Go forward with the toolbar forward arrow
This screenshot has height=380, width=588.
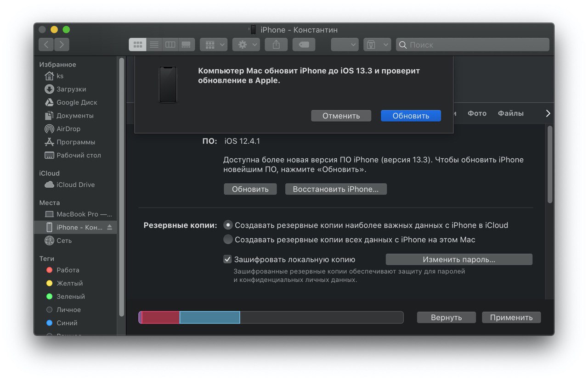point(62,45)
